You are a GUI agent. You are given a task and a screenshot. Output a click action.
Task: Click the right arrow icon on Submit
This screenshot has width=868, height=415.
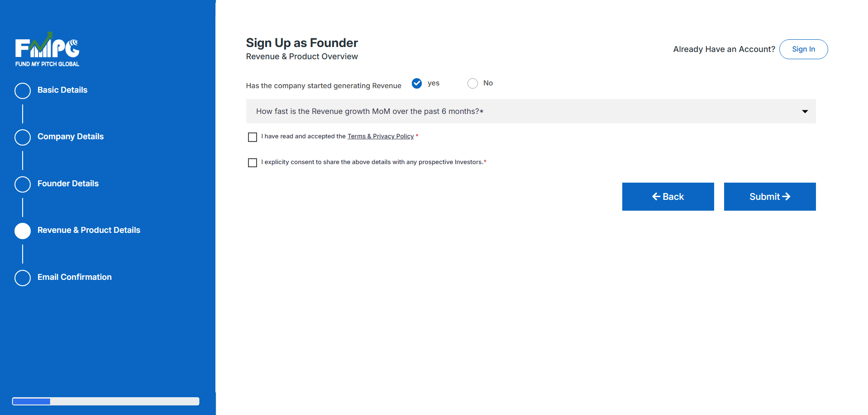786,197
